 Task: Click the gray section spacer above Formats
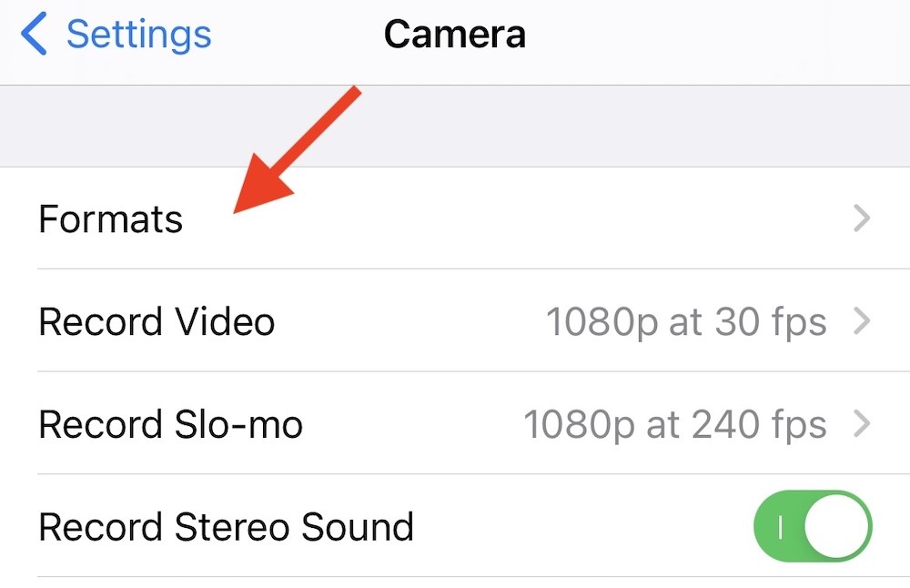pyautogui.click(x=546, y=127)
